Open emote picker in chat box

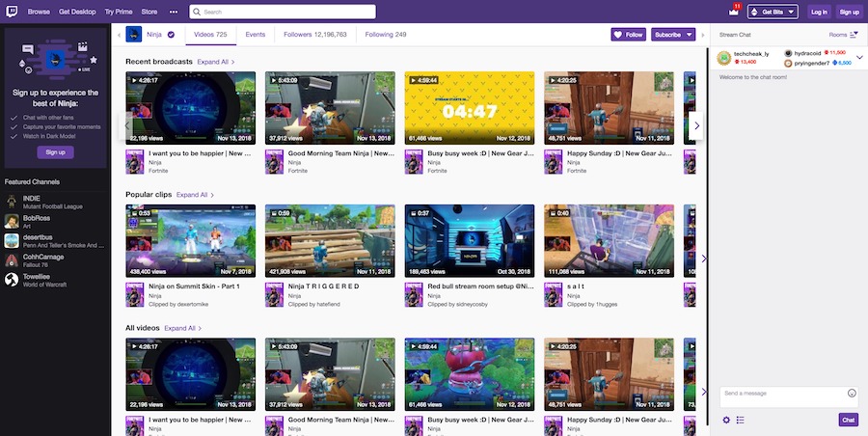tap(852, 393)
